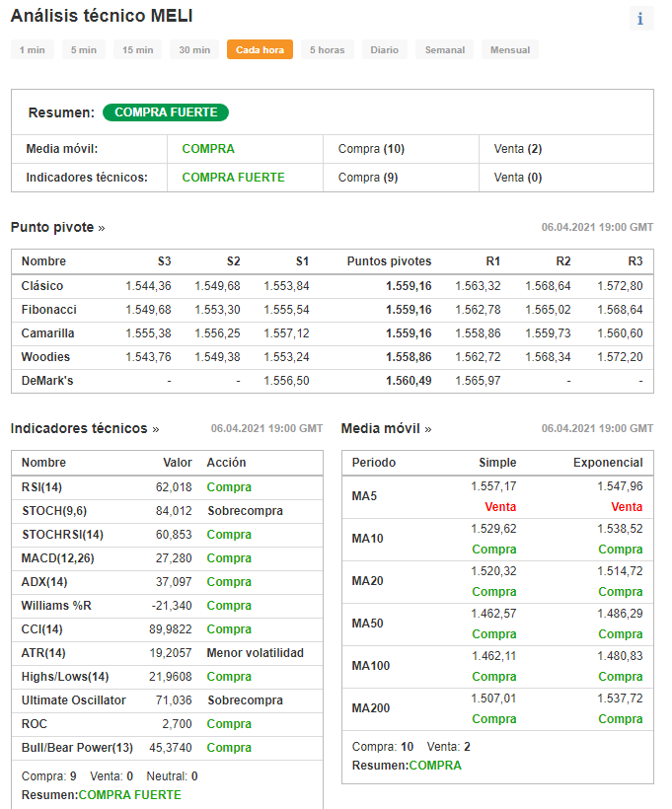Click the MA5 simple Venta signal
The image size is (672, 809).
tap(500, 507)
